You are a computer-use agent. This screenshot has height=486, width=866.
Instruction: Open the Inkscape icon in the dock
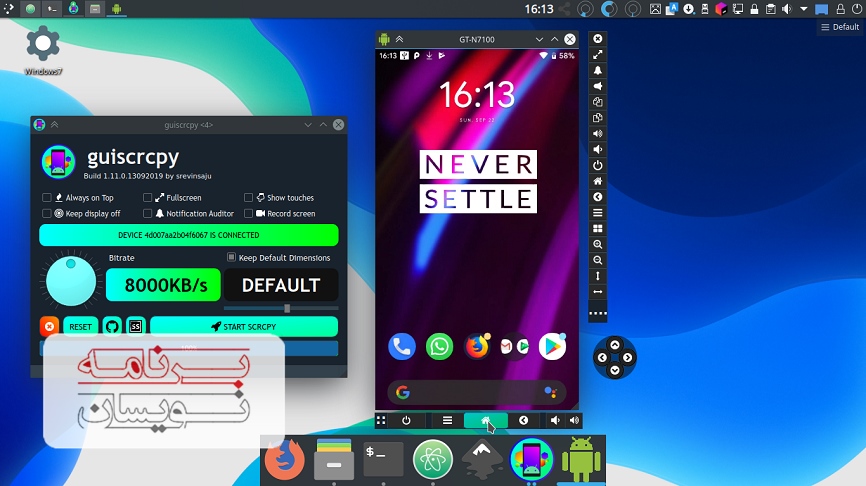482,459
